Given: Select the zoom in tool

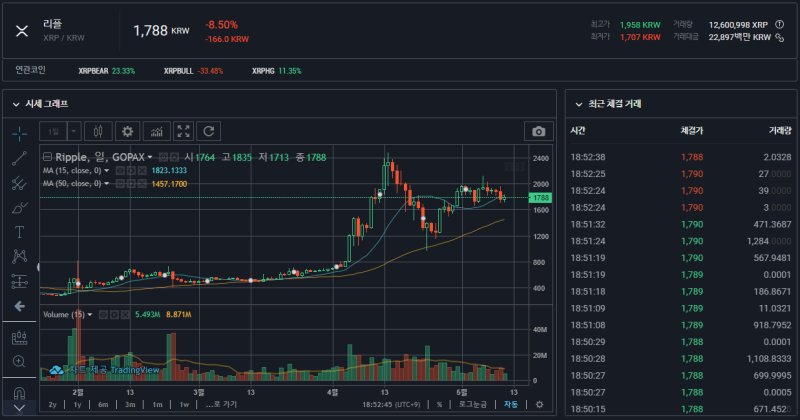Looking at the screenshot, I should click(x=19, y=361).
